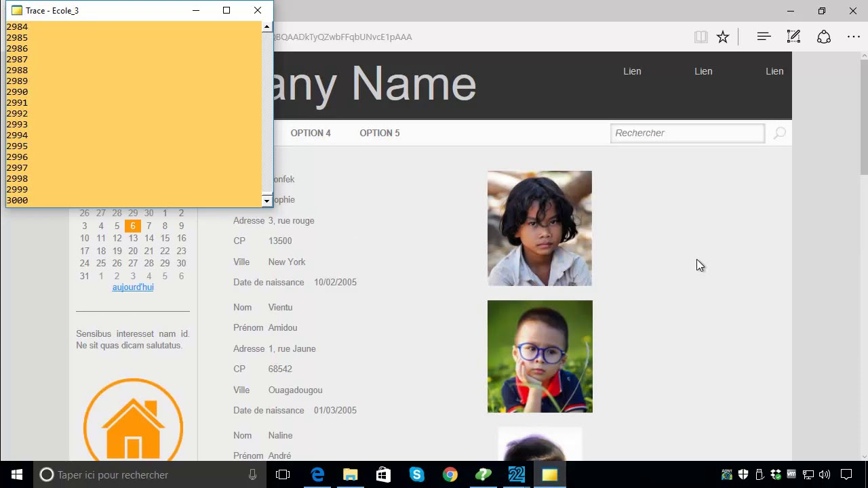
Task: Make a web note with pen icon
Action: coord(793,37)
